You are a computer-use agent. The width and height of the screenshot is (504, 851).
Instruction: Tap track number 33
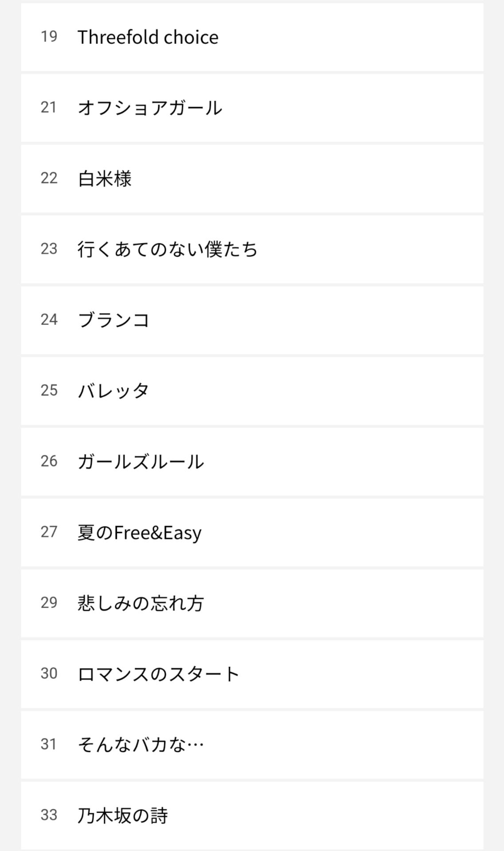pos(49,815)
